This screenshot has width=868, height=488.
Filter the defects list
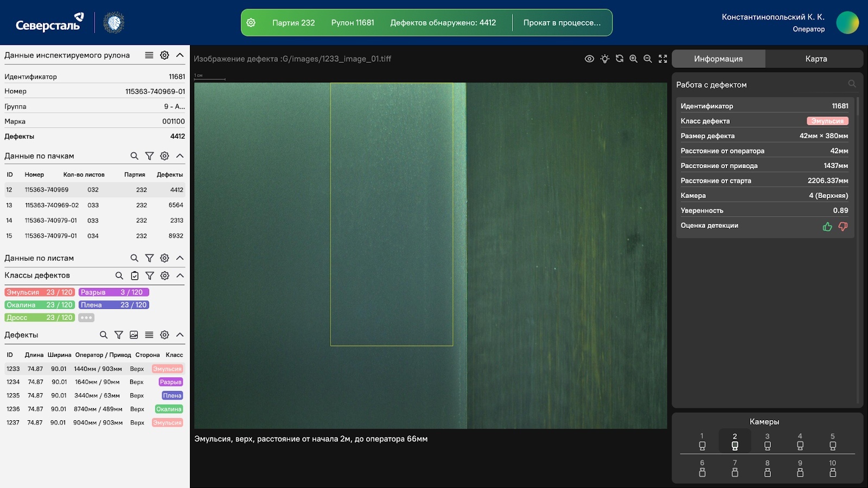tap(119, 335)
